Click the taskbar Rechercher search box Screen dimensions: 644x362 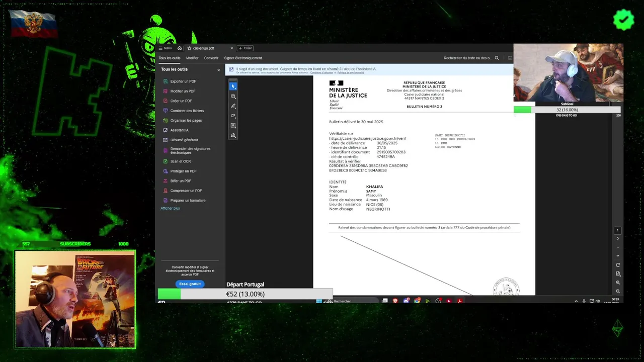352,301
